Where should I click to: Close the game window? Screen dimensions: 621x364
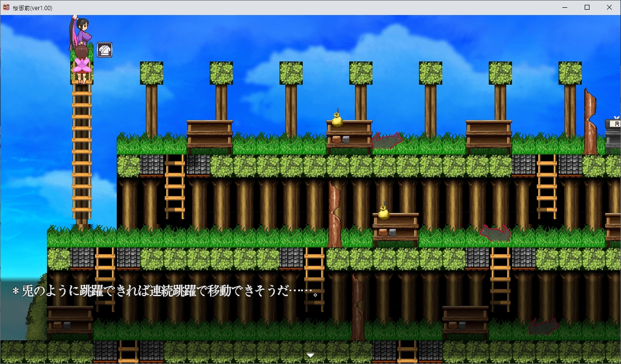(x=609, y=7)
